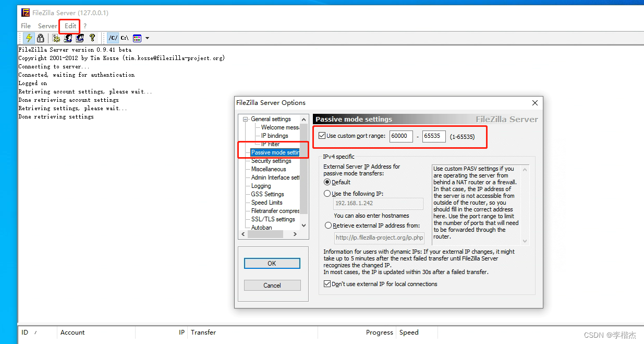Screen dimensions: 644x344
Task: Click the IP column header
Action: tap(162, 333)
